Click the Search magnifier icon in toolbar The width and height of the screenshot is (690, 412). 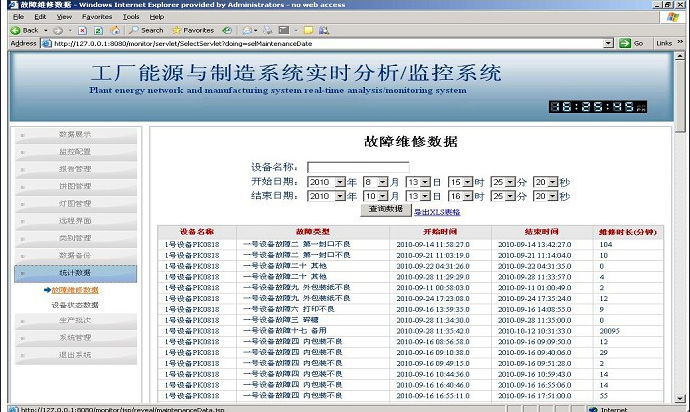tap(133, 30)
